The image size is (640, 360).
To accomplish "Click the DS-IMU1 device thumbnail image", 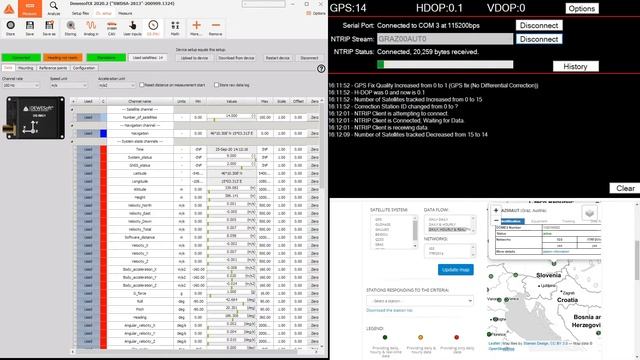I will click(35, 118).
